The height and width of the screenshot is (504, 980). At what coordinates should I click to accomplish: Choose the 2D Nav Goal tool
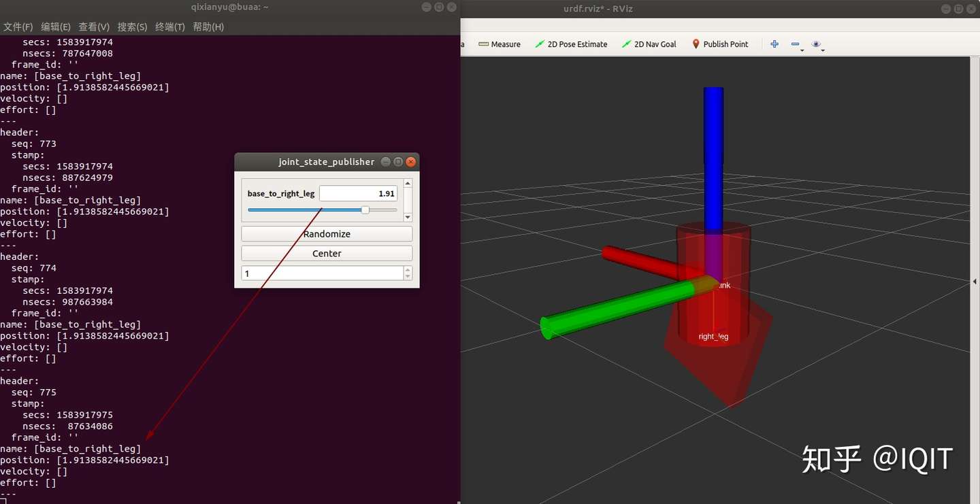point(649,44)
